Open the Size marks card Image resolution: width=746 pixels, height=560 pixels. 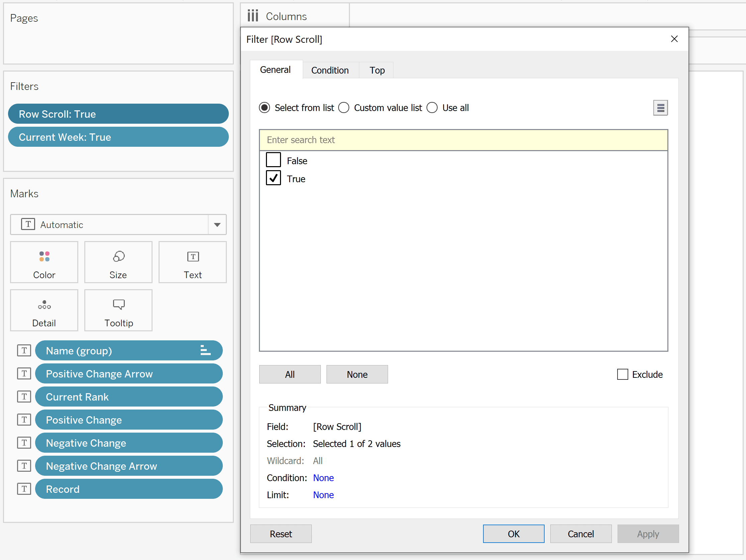point(118,262)
